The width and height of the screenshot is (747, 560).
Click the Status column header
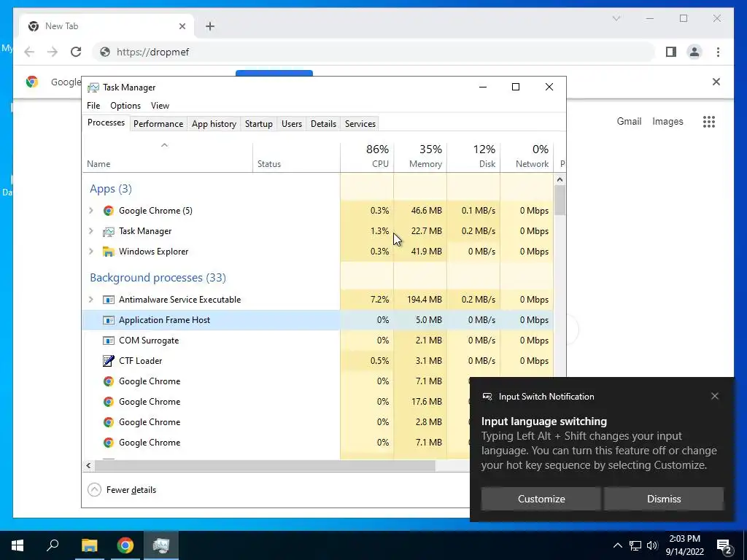pos(296,156)
